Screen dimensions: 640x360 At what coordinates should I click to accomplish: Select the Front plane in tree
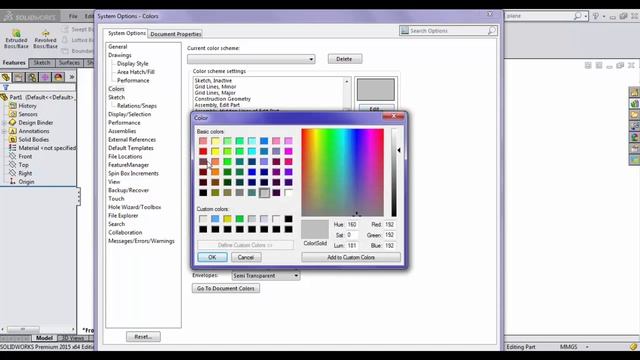click(x=25, y=156)
